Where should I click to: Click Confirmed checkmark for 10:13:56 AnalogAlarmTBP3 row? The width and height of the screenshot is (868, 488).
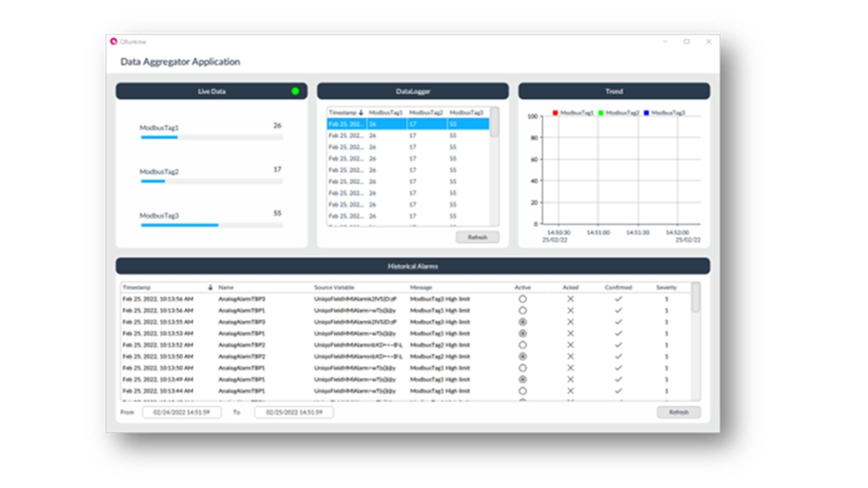pyautogui.click(x=618, y=299)
